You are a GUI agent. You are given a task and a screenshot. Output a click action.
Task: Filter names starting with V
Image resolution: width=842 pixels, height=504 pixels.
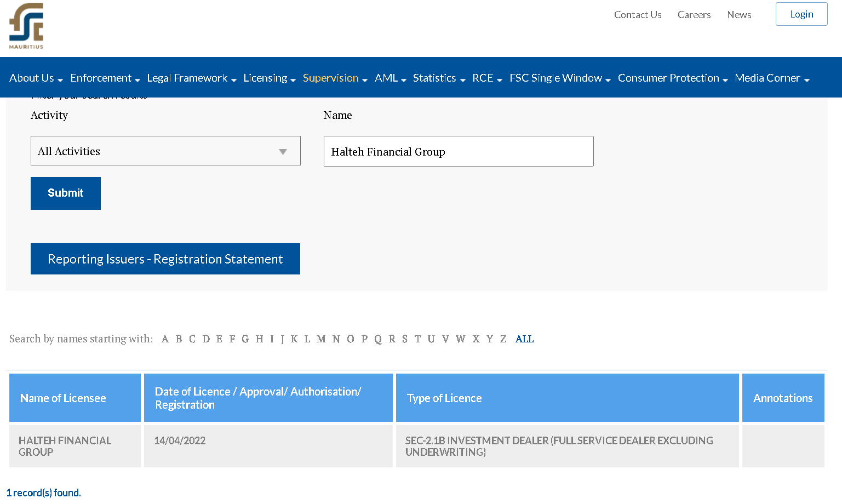(445, 339)
